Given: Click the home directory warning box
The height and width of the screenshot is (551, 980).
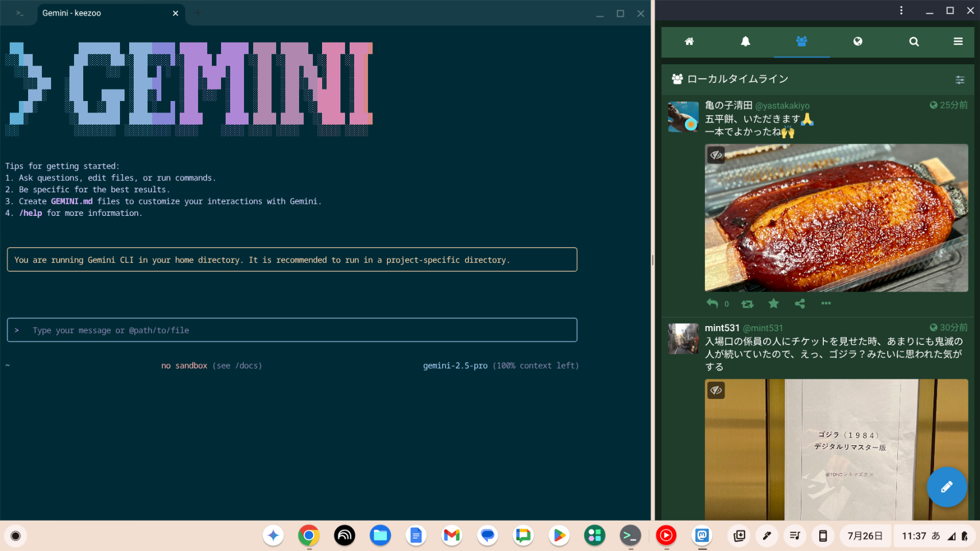Looking at the screenshot, I should tap(292, 259).
